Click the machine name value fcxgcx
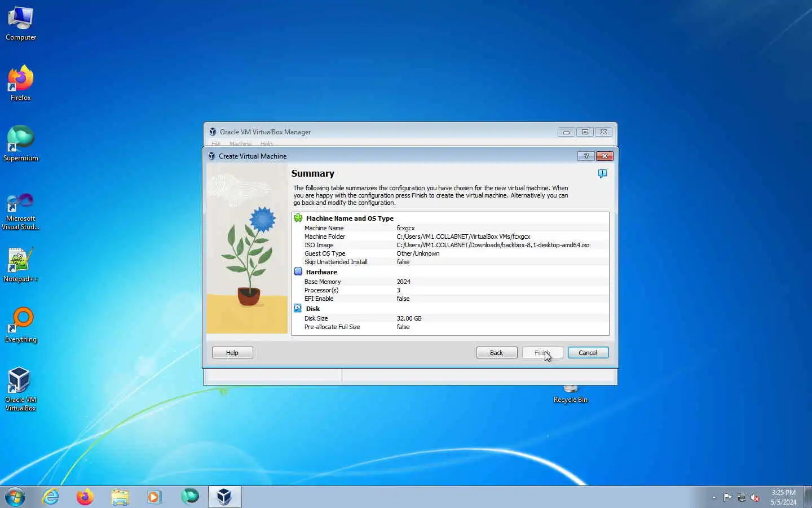 (405, 228)
